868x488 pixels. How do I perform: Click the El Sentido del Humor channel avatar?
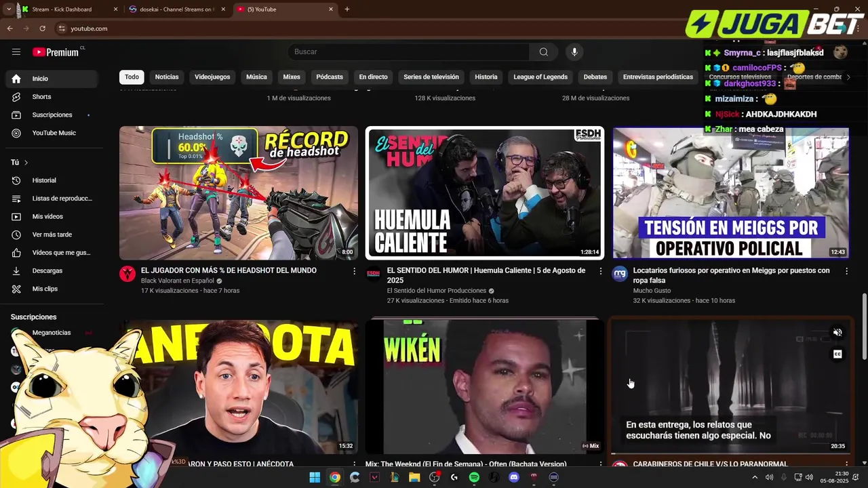tap(373, 274)
